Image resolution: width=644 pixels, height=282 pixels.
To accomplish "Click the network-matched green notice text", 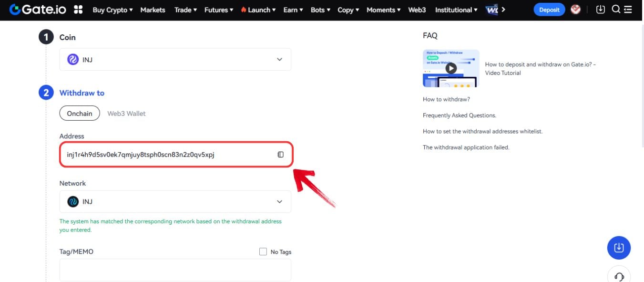I will point(170,226).
